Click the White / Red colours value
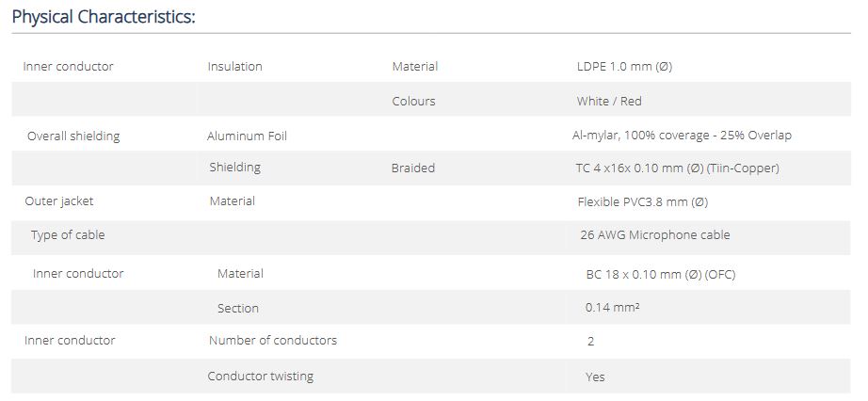 609,101
